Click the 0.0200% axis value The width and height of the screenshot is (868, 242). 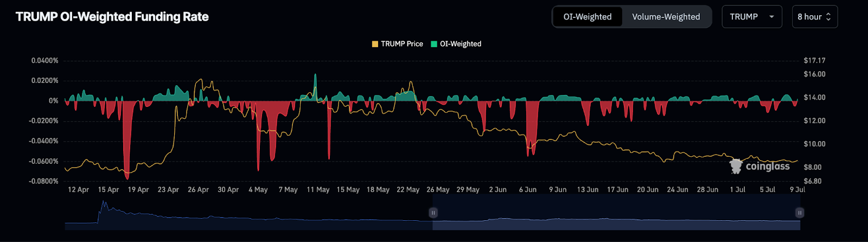click(45, 80)
